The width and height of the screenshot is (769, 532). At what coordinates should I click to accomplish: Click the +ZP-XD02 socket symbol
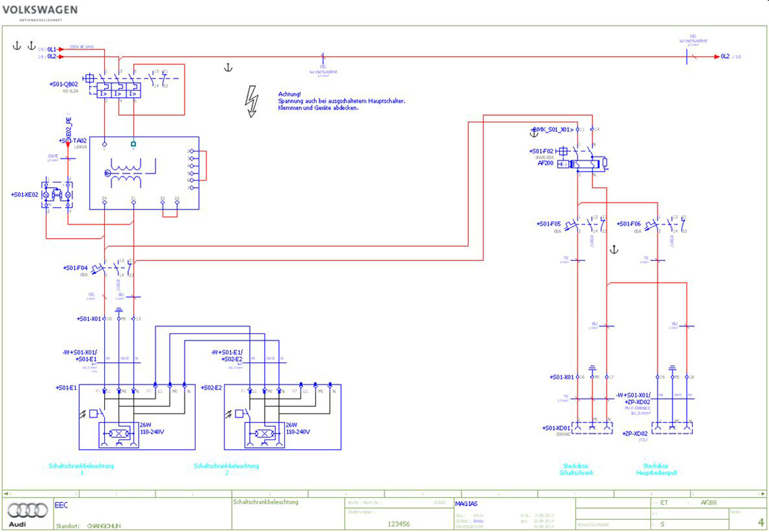[672, 425]
